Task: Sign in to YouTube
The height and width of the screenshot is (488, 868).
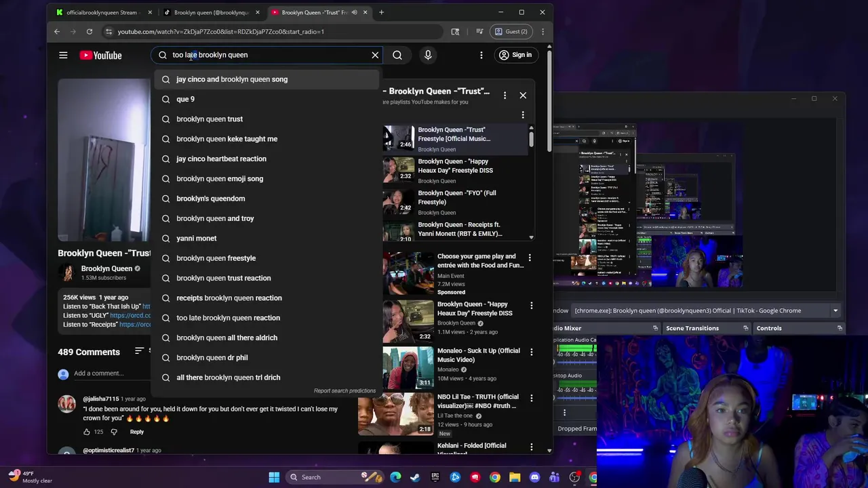Action: (x=515, y=55)
